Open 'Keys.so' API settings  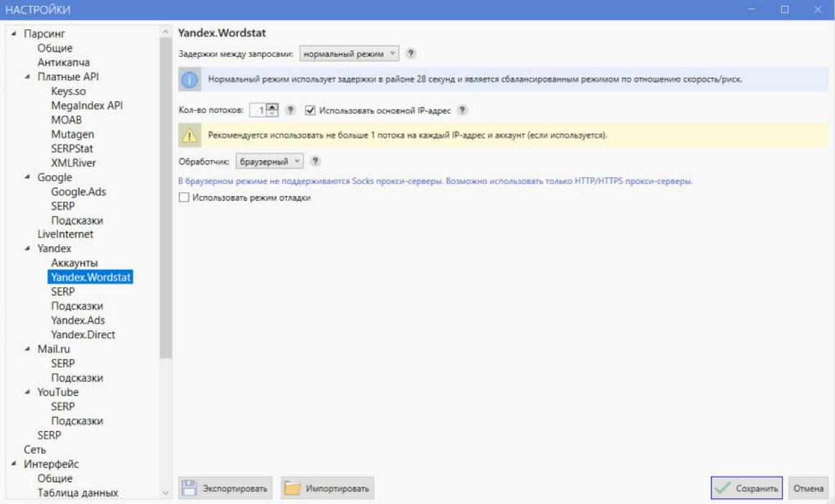[x=68, y=91]
